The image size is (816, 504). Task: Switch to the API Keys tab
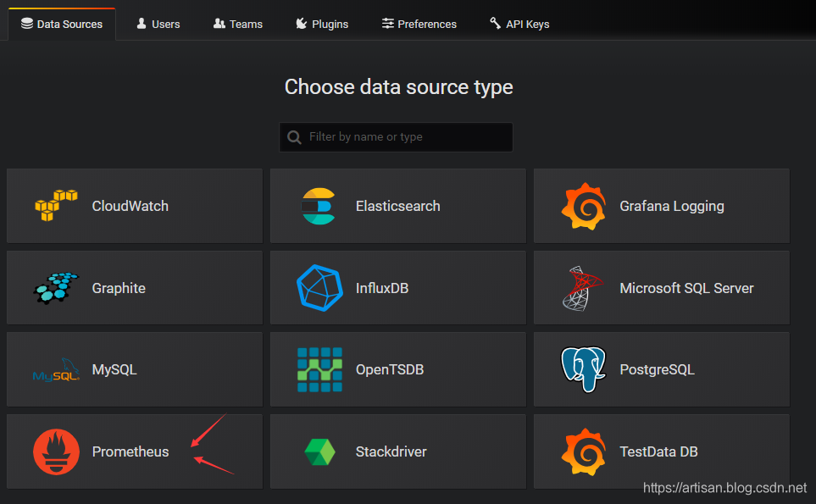519,24
